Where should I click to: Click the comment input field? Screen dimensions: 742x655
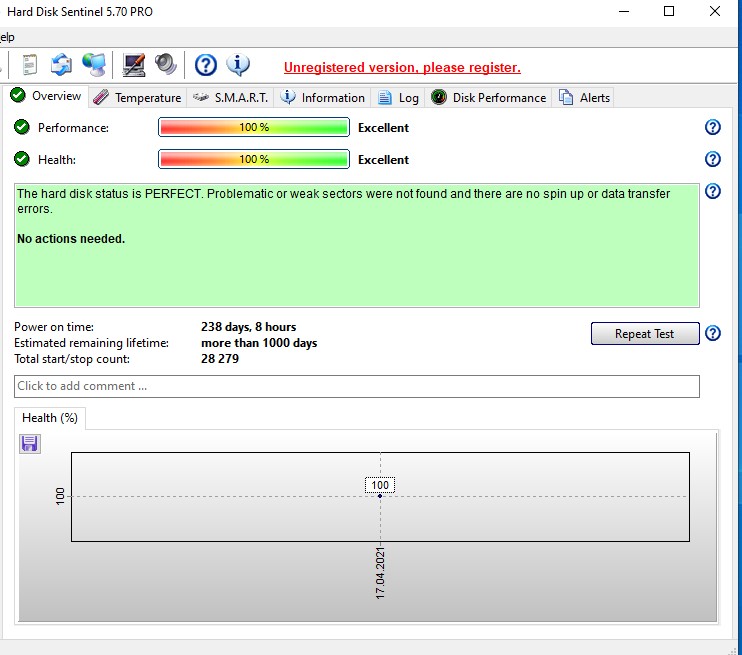pyautogui.click(x=357, y=386)
